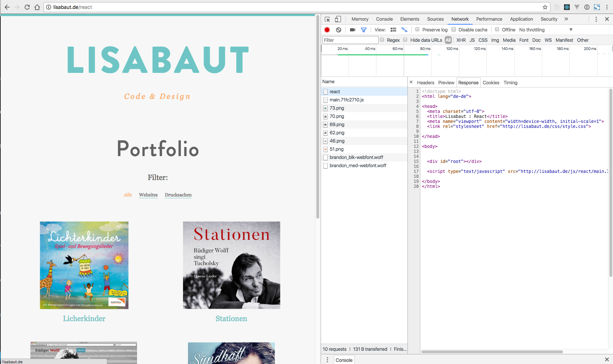Click the Response pane vertical scrollbar
This screenshot has height=364, width=613.
coord(610,183)
